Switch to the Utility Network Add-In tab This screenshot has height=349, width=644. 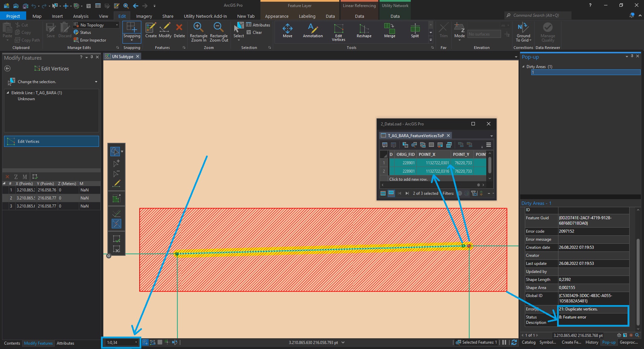click(205, 16)
